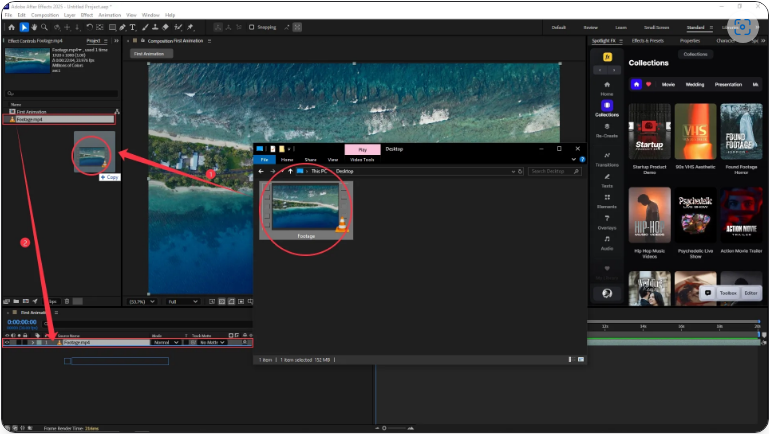Open Overlays in Spotlight FX sidebar
Screen dimensions: 769x434
pos(607,222)
